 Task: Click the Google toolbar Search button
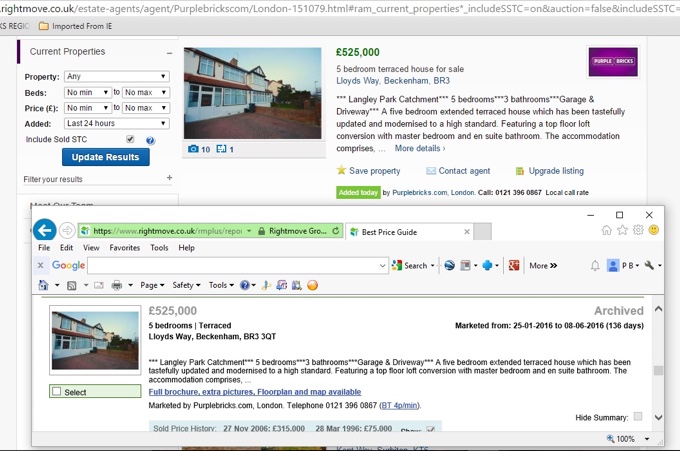pos(410,265)
